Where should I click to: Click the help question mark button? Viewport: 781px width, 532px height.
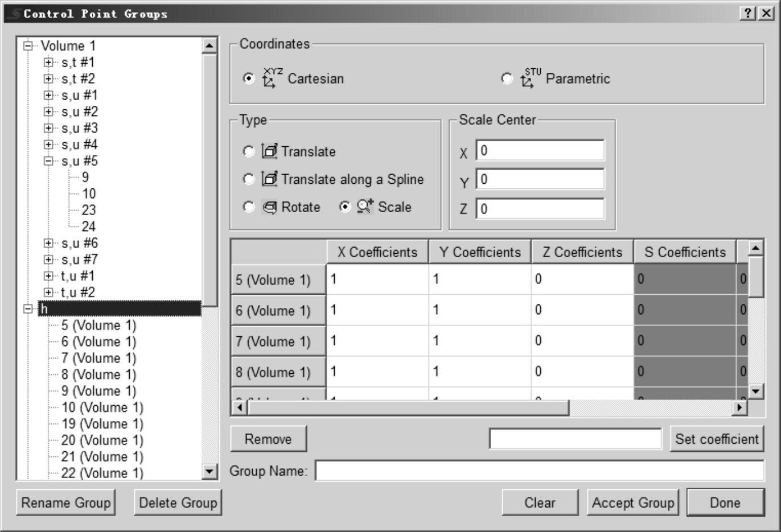[749, 13]
